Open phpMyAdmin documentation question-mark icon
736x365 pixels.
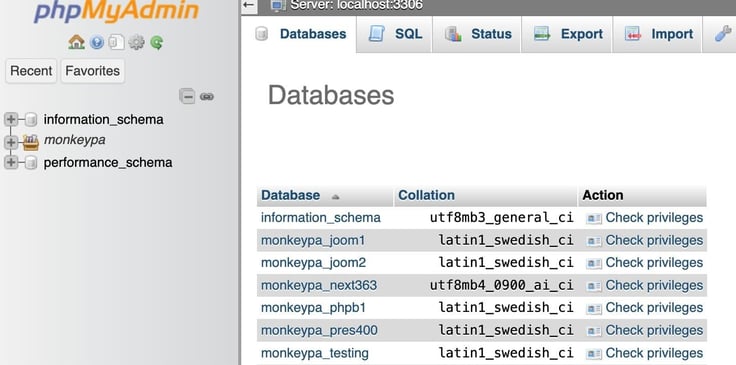coord(97,43)
